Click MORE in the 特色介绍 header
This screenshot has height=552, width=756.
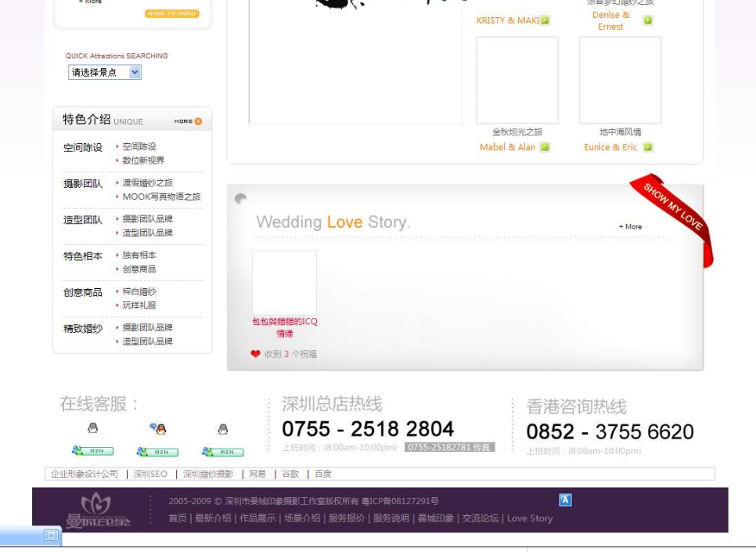point(188,121)
